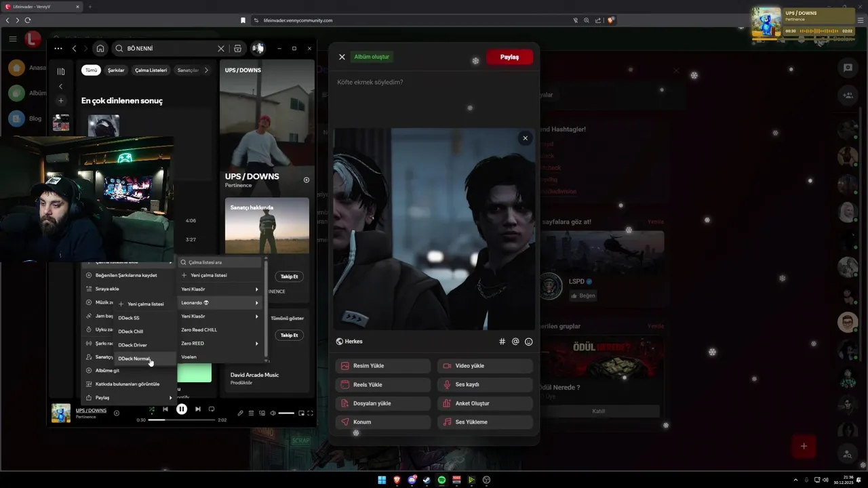Insert a hashtag with the # icon
Screen dimensions: 868x488
(x=502, y=342)
